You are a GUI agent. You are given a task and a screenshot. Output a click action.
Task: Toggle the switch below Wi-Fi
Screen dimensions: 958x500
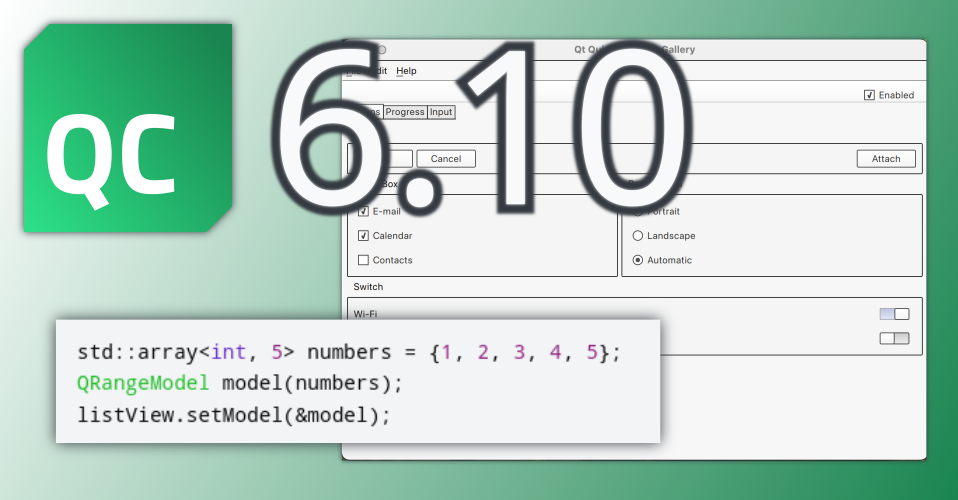point(894,338)
